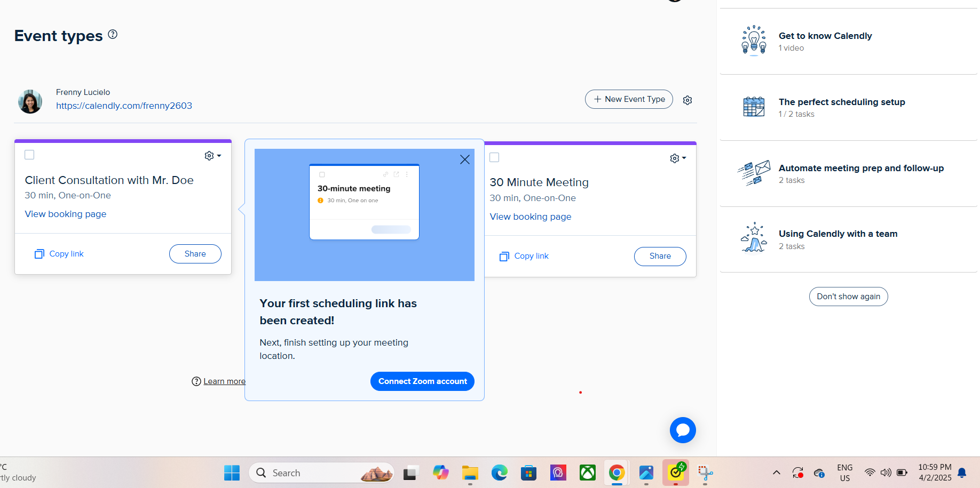Click Don't show again button
The height and width of the screenshot is (488, 980).
(x=849, y=297)
